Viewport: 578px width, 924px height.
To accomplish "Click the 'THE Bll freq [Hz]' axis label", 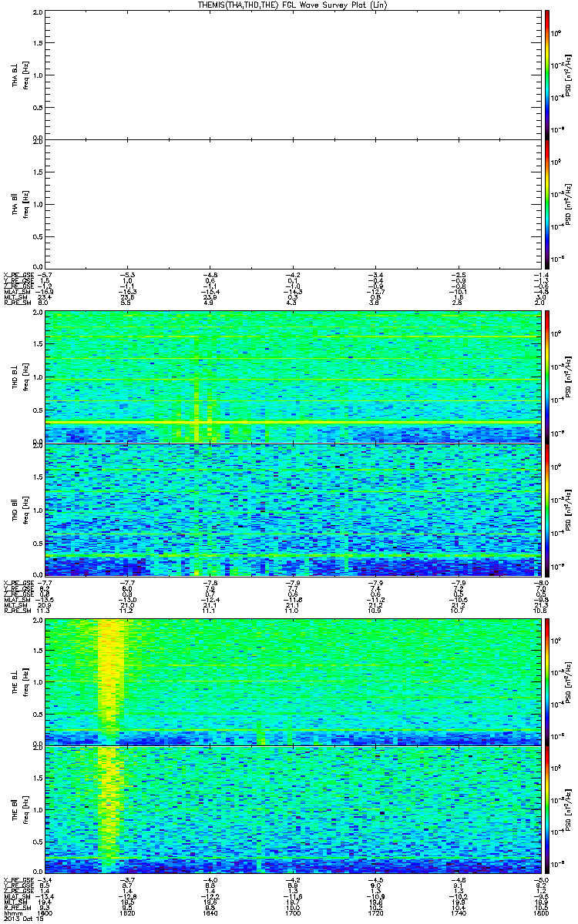I will click(21, 809).
